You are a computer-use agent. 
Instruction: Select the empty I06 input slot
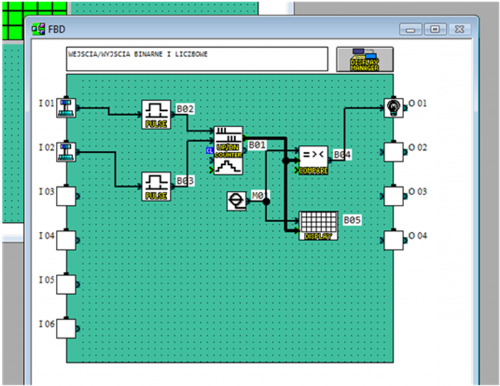[x=66, y=328]
